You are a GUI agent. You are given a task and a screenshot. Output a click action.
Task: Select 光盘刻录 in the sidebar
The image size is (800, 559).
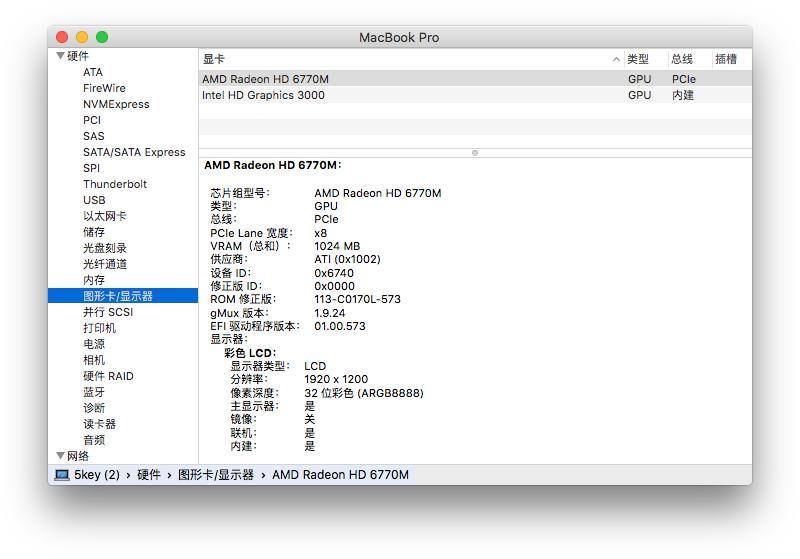pyautogui.click(x=105, y=248)
